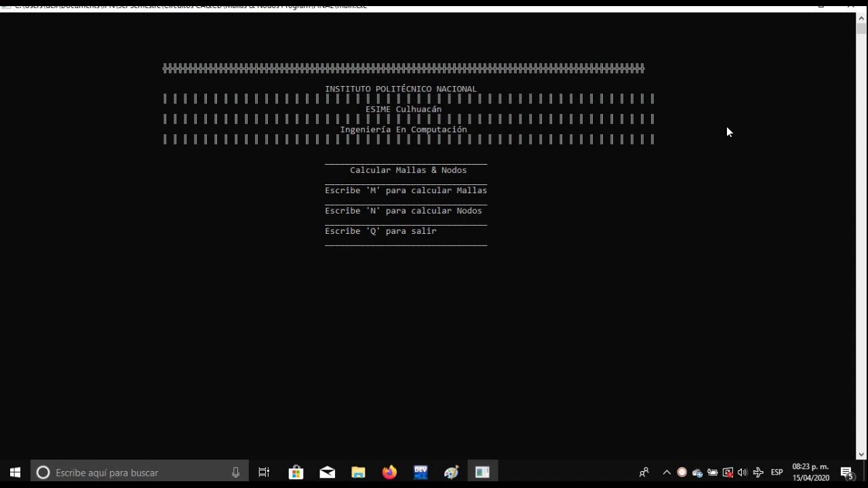Open the Mail app on the taskbar
Image resolution: width=868 pixels, height=488 pixels.
327,472
